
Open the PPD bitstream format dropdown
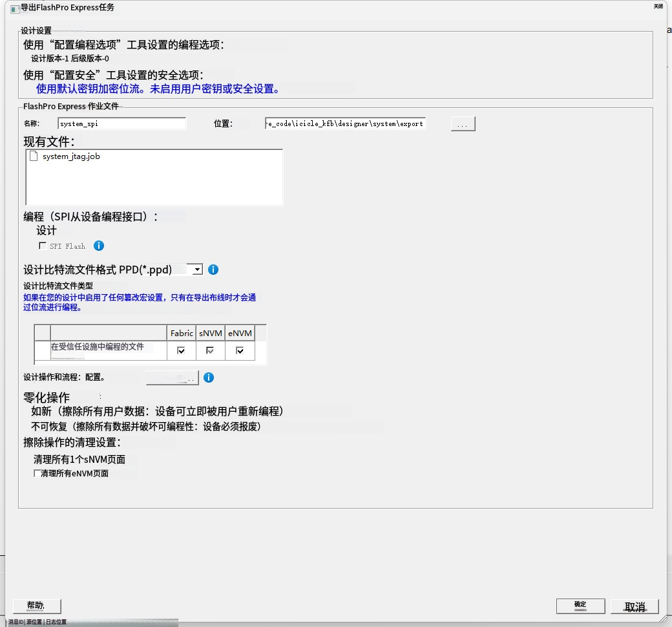197,270
